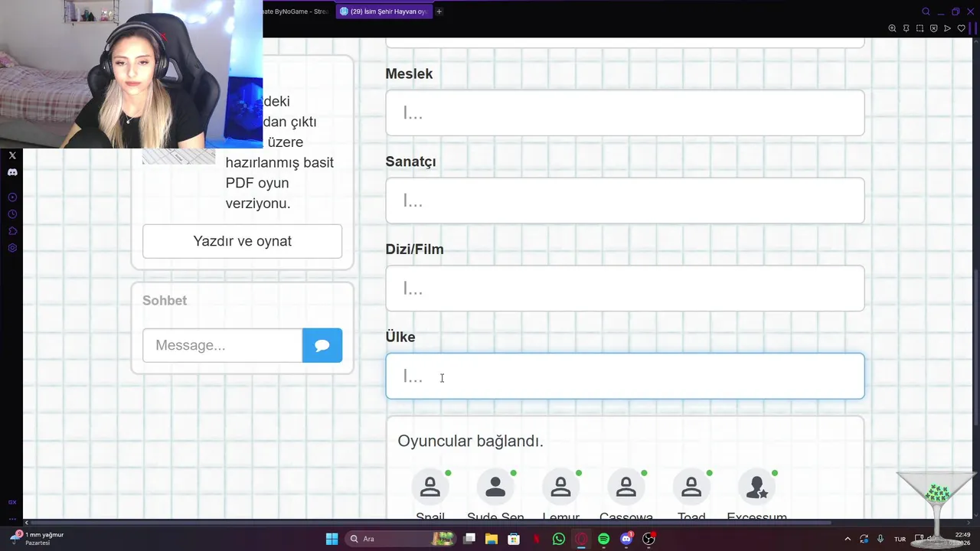Focus the Sanatçı answer field
Viewport: 980px width, 551px height.
(625, 201)
